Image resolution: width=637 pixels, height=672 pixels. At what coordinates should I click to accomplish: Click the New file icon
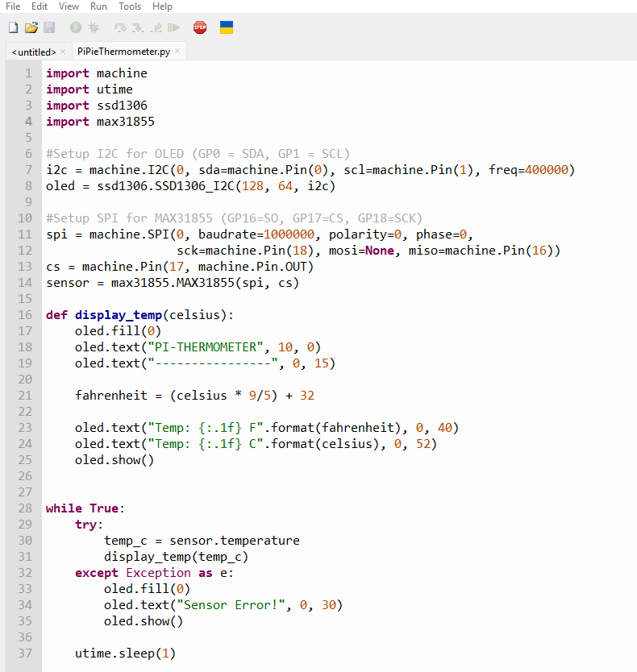pyautogui.click(x=13, y=28)
